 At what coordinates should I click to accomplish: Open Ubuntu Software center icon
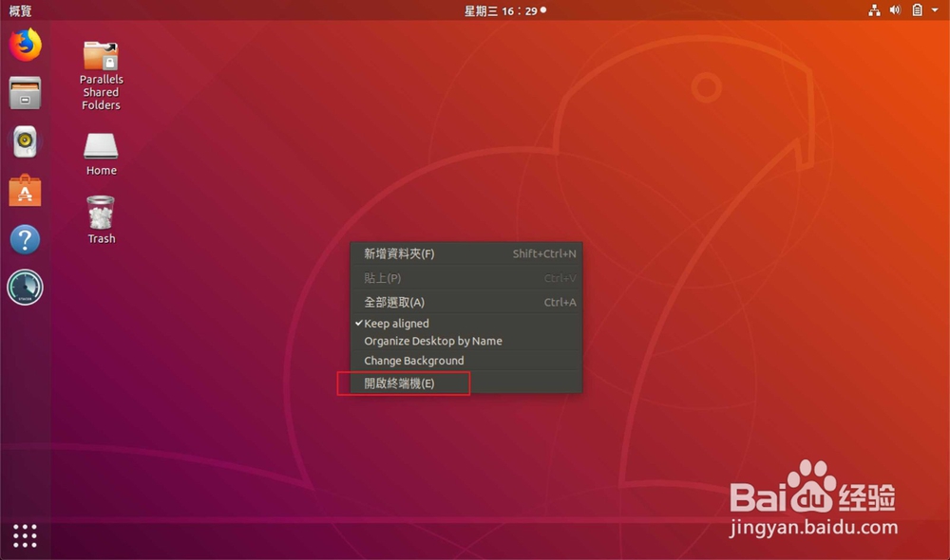(25, 190)
